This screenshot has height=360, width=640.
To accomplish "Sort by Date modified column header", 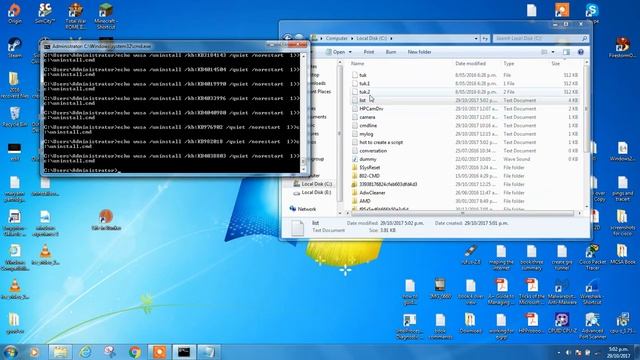I will click(x=470, y=64).
